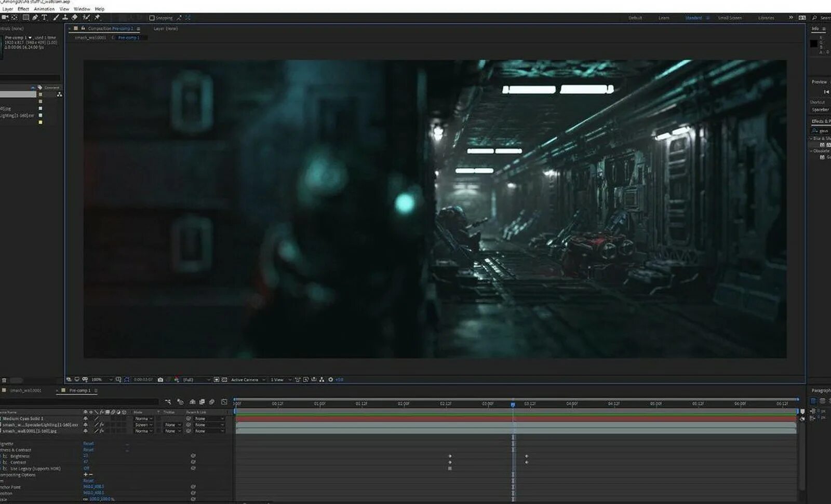Click the timeline current time indicator

tap(513, 404)
